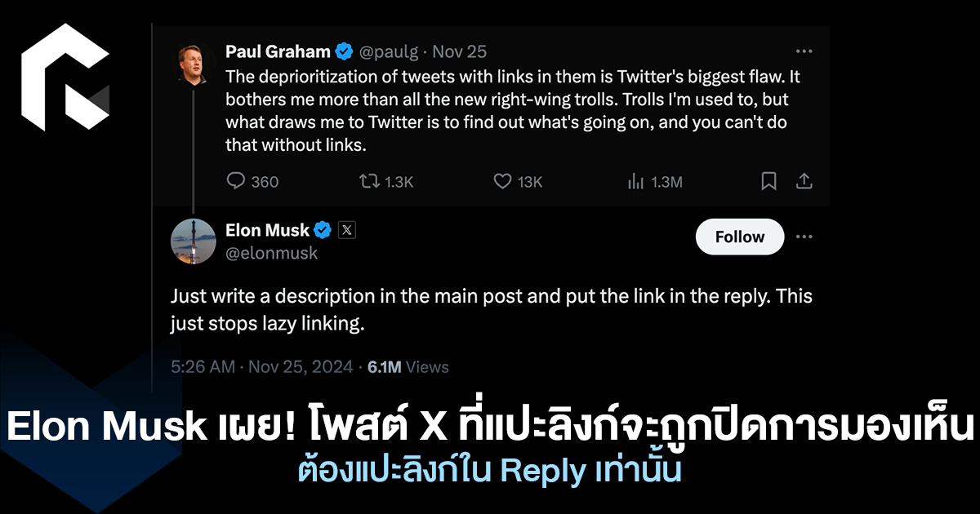Click Paul Graham's blue verified badge
Image resolution: width=980 pixels, height=514 pixels.
point(345,52)
